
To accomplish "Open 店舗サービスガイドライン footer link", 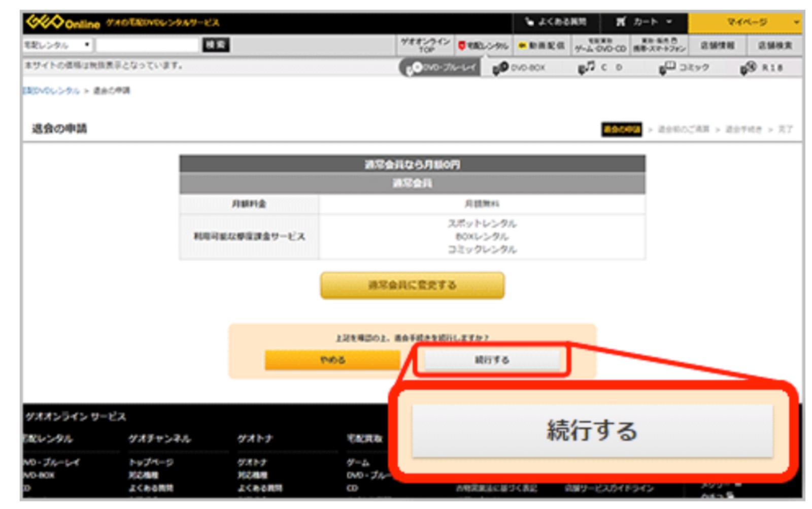I will coord(609,489).
